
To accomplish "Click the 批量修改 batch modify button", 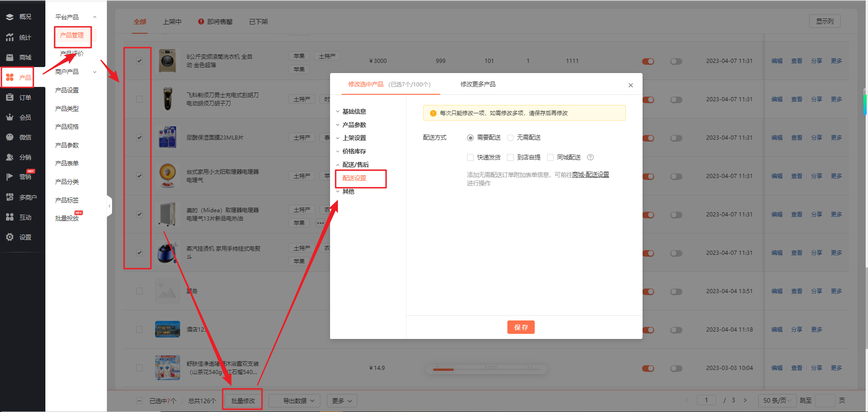I will (243, 401).
